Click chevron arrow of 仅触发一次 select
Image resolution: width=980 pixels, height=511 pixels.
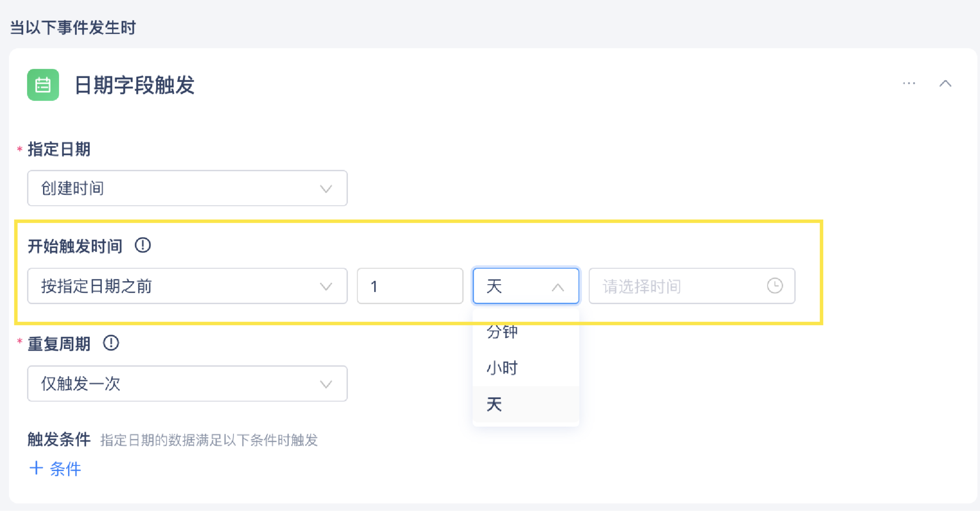326,384
